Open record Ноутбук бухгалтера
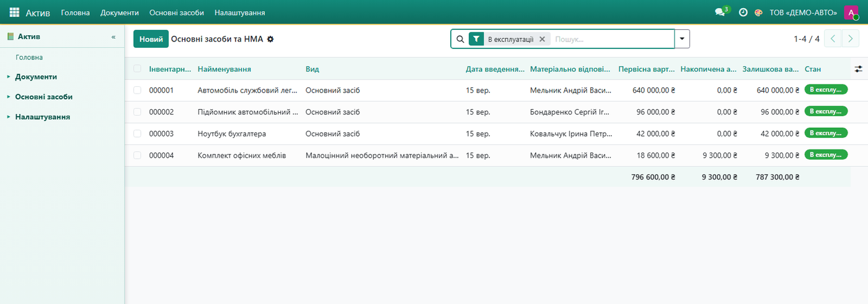This screenshot has height=304, width=868. pos(232,133)
